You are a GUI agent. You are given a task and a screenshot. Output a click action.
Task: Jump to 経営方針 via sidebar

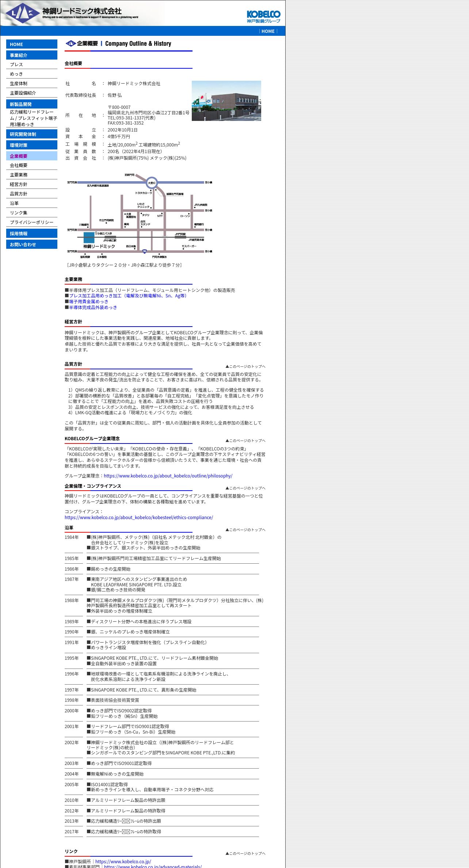tap(32, 184)
